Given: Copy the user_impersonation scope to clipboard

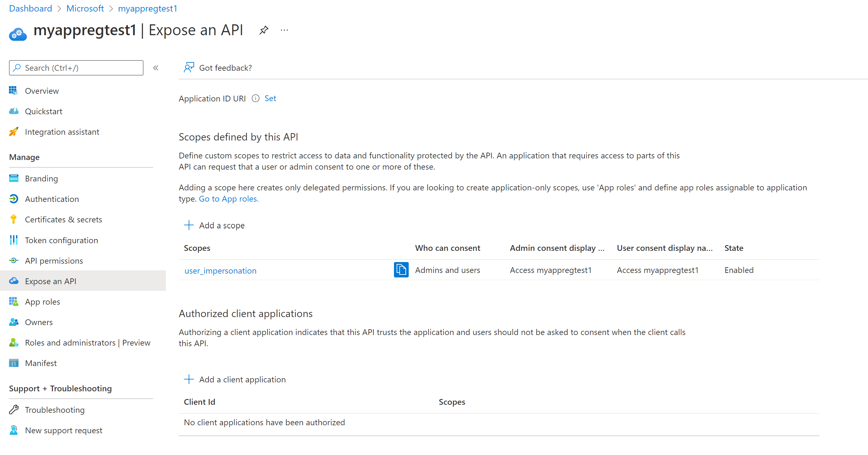Looking at the screenshot, I should (401, 270).
